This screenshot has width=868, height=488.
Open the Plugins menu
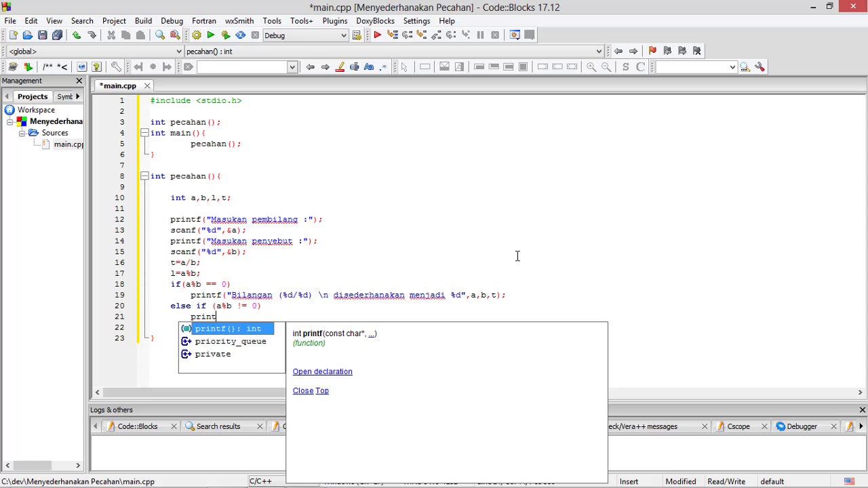point(334,20)
